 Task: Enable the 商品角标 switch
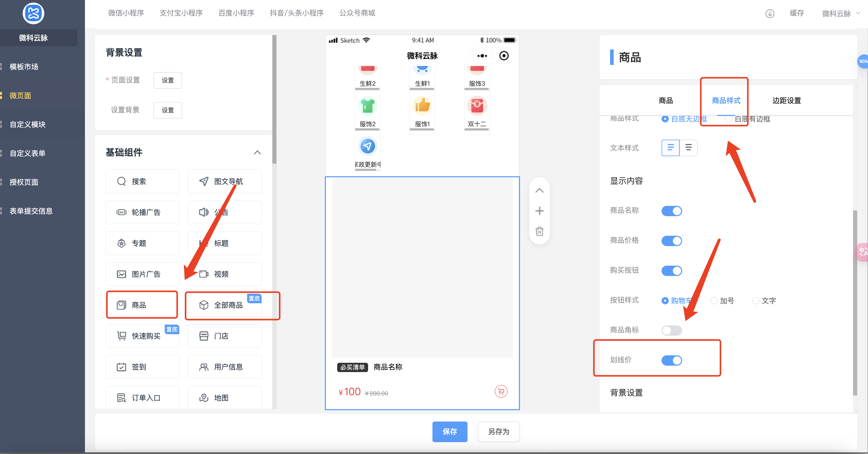(672, 331)
